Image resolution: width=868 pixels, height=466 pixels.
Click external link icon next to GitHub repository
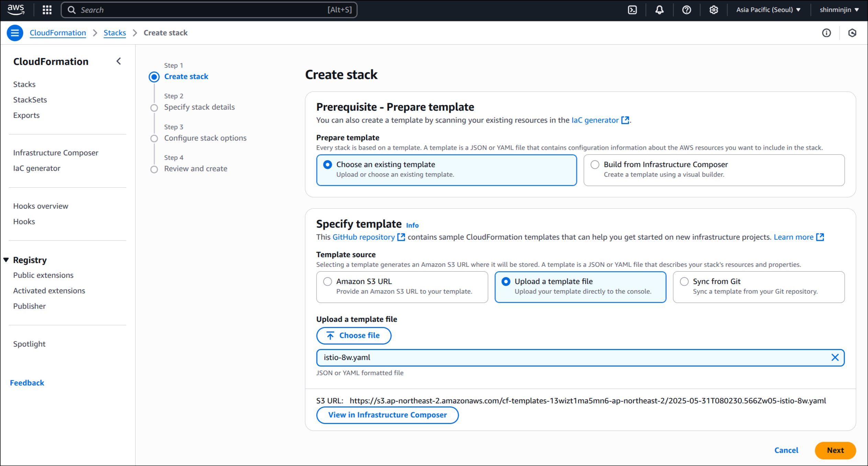point(401,237)
